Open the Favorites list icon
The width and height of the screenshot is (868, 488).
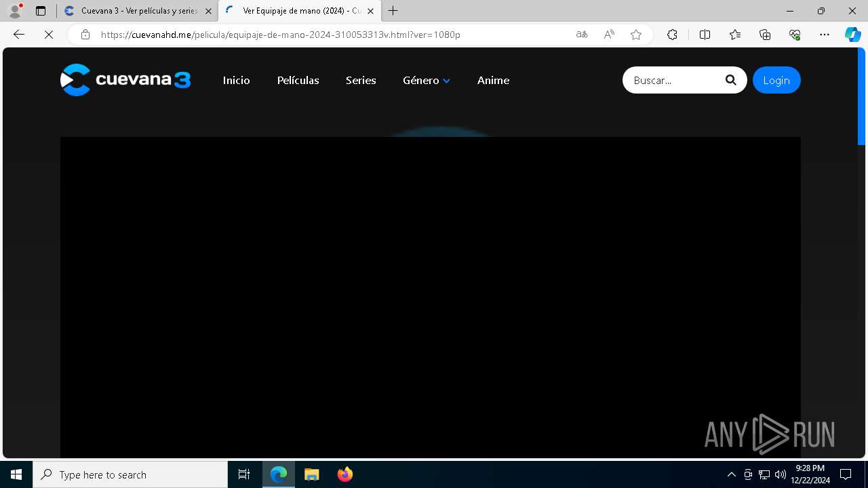735,35
